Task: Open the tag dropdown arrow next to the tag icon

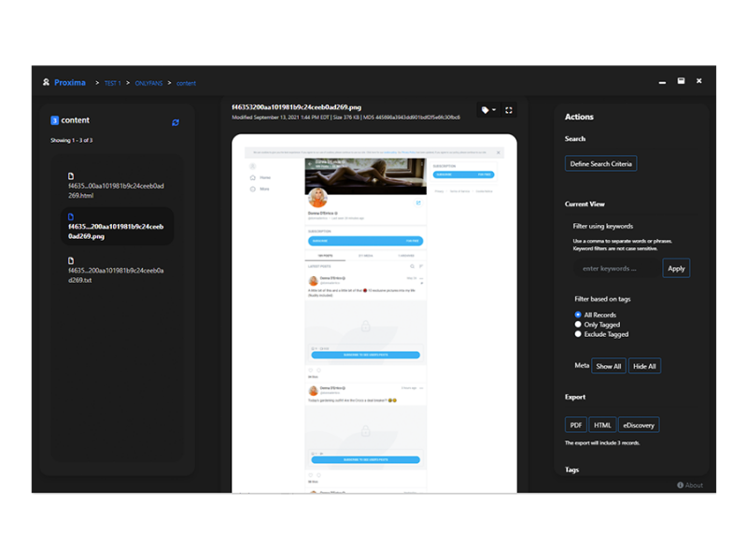Action: pos(493,110)
